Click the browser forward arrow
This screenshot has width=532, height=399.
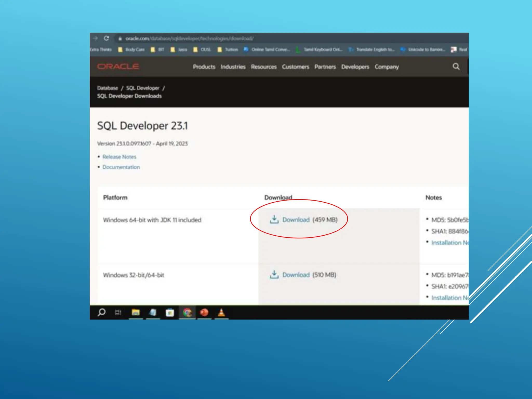pyautogui.click(x=95, y=38)
